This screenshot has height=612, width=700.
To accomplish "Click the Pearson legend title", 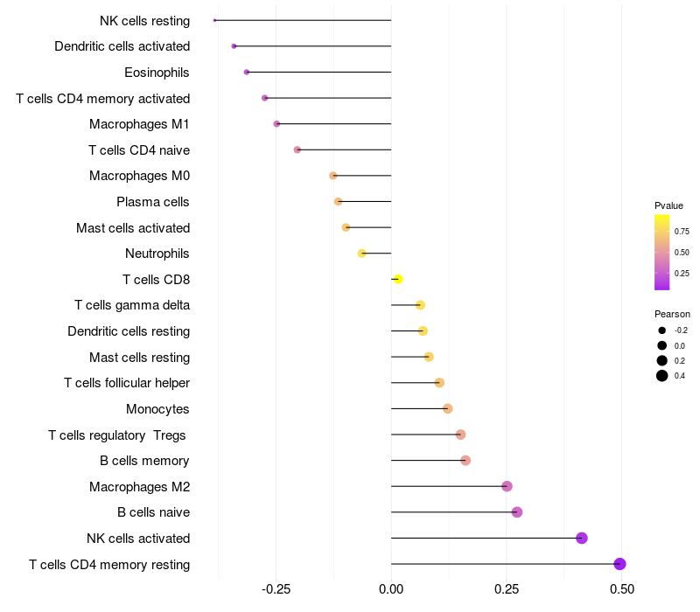I will 672,314.
